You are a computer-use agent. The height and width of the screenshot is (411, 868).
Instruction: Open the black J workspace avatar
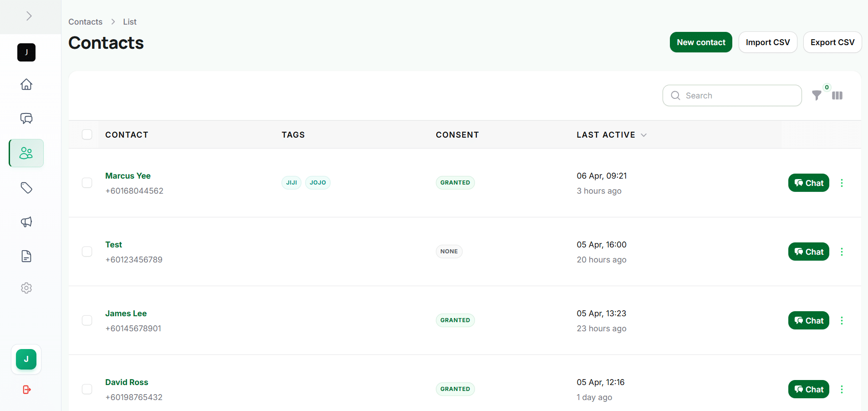click(26, 52)
